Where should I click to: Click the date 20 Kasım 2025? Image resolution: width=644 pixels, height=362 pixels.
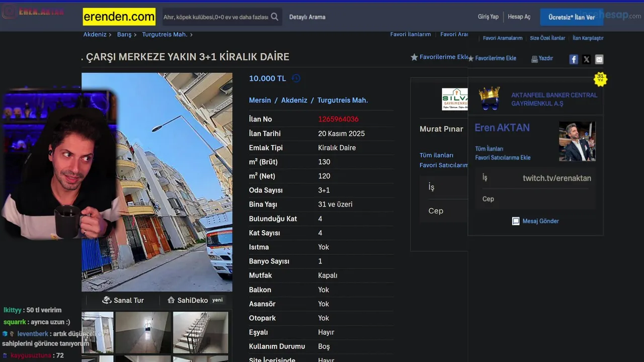pyautogui.click(x=341, y=134)
